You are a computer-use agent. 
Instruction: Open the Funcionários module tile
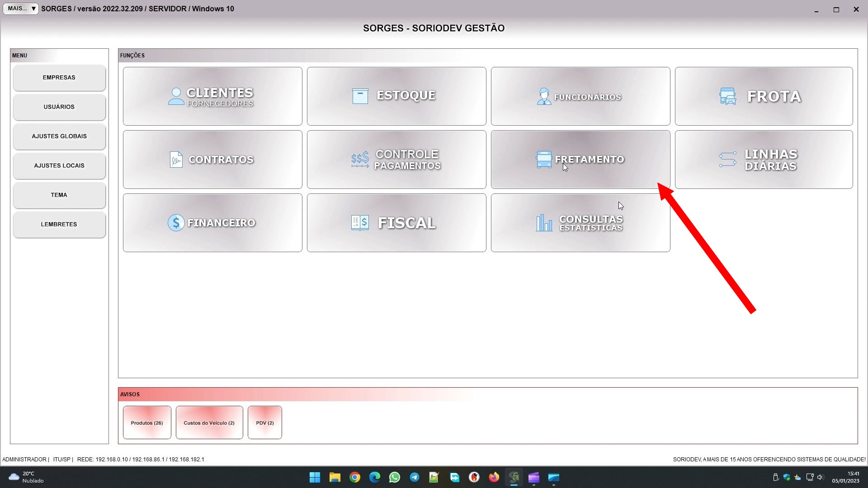coord(580,96)
